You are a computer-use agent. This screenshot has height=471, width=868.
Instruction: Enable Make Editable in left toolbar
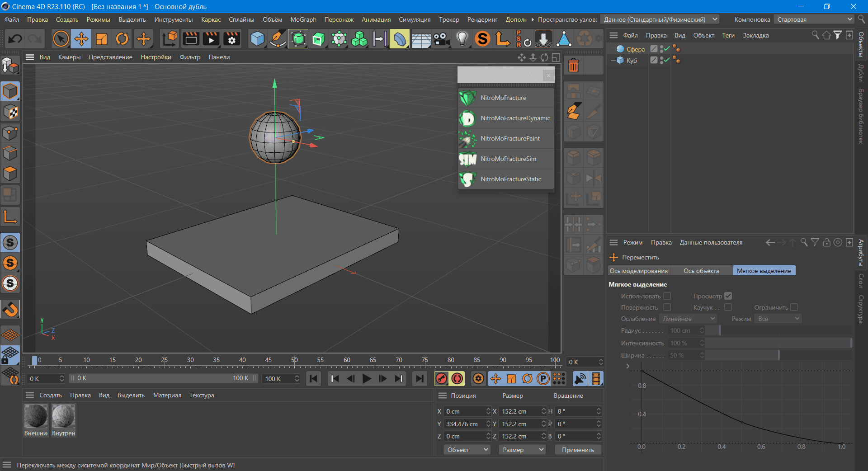point(10,66)
